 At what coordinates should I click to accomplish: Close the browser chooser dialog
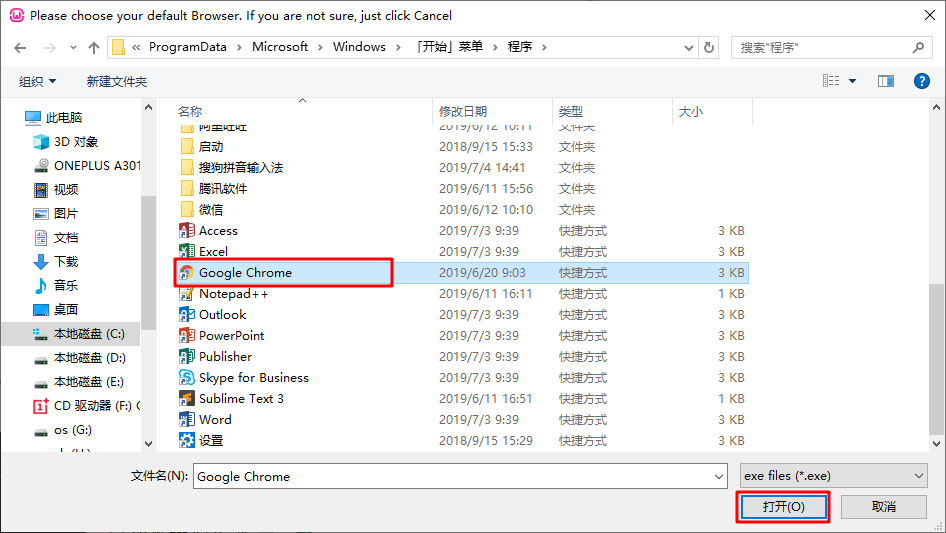tap(930, 15)
